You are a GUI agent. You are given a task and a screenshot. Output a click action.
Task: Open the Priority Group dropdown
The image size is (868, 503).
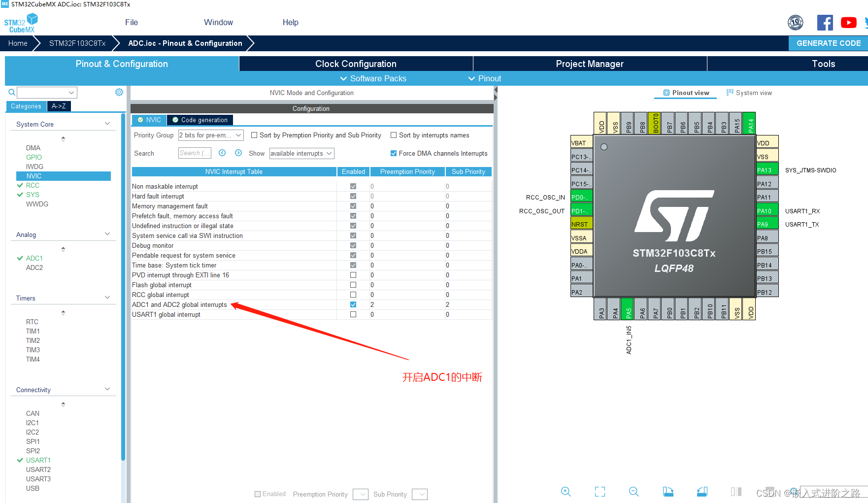pyautogui.click(x=211, y=135)
